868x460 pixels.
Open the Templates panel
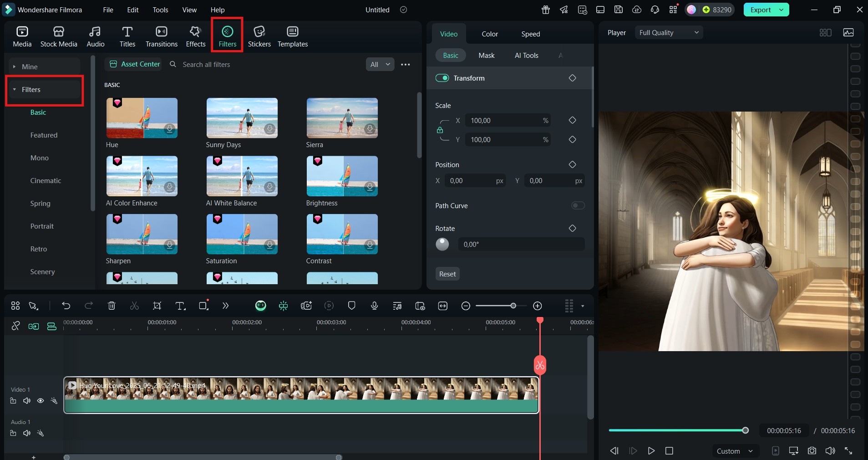click(293, 36)
